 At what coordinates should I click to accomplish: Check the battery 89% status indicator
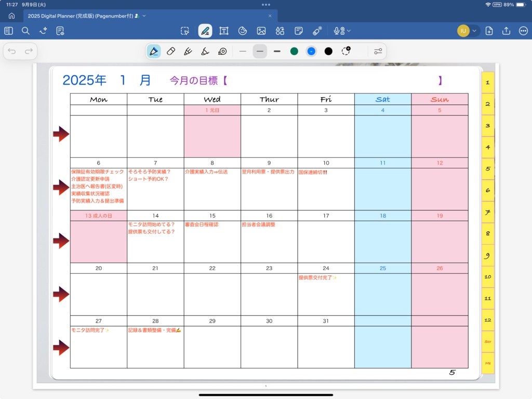[x=514, y=5]
